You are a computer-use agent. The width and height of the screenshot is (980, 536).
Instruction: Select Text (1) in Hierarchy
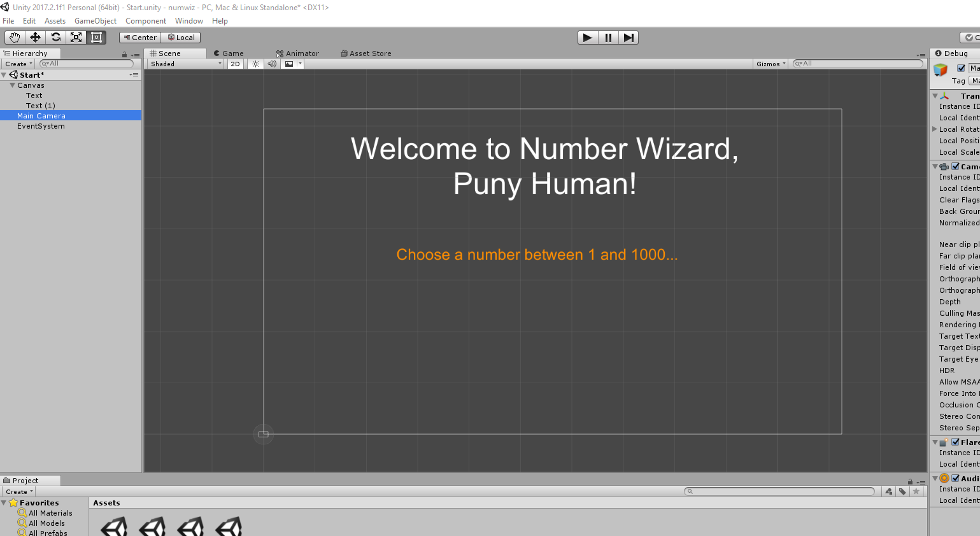[x=40, y=106]
